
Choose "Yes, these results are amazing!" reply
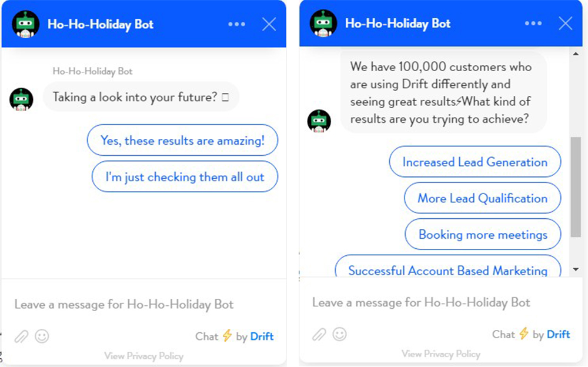click(x=182, y=141)
